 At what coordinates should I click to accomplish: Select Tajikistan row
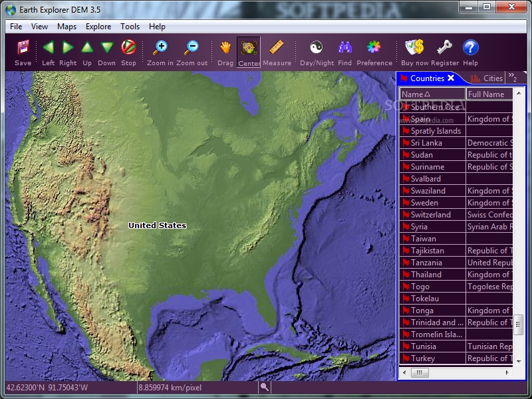click(456, 251)
